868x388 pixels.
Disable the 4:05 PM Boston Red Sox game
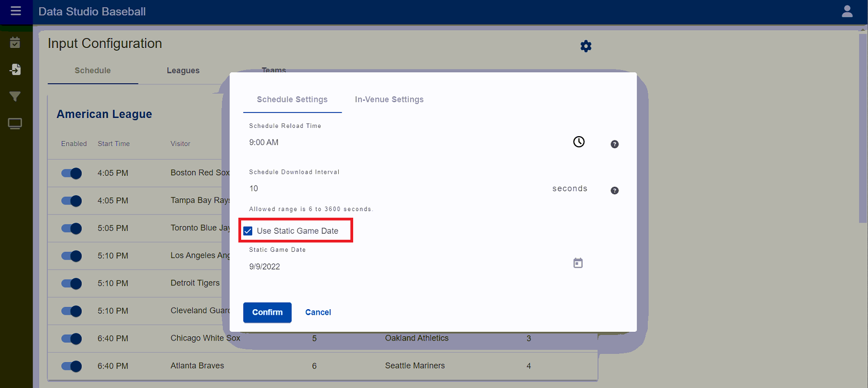[x=72, y=173]
